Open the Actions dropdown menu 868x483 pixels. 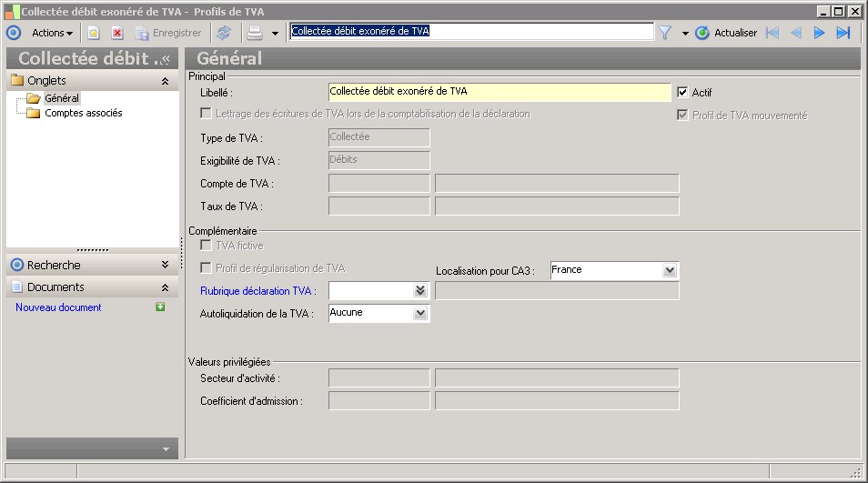click(52, 33)
